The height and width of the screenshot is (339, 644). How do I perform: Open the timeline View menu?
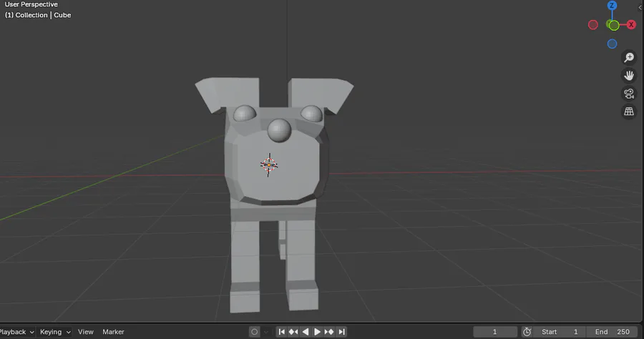coord(85,332)
